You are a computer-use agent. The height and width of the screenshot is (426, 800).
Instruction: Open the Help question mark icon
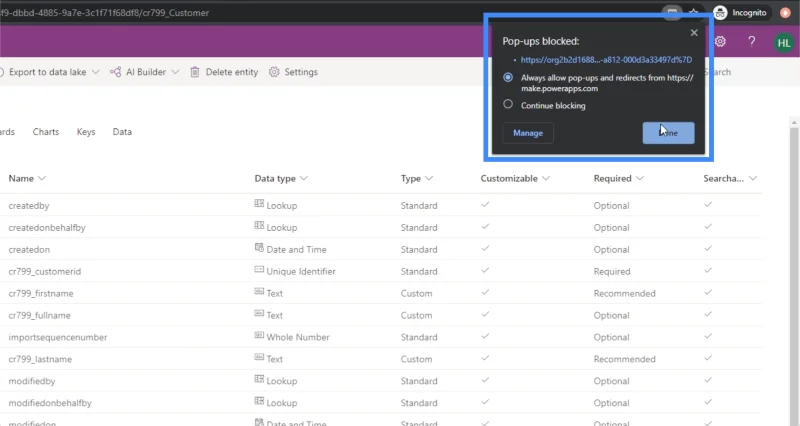click(752, 41)
